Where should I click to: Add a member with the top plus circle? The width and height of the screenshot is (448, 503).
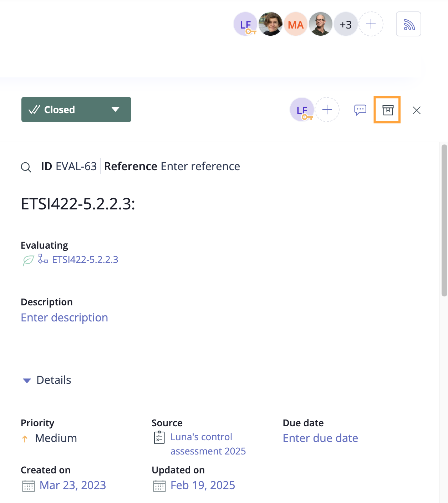pos(371,24)
